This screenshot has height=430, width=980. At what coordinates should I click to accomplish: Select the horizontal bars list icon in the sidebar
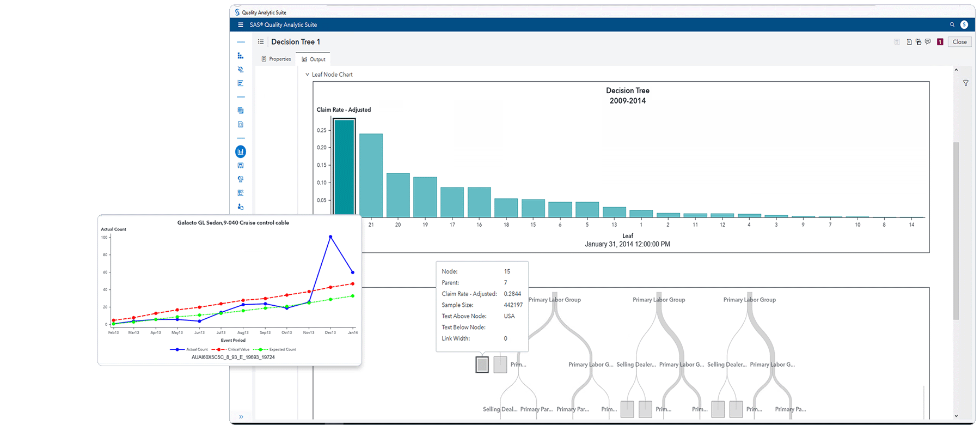point(241,83)
